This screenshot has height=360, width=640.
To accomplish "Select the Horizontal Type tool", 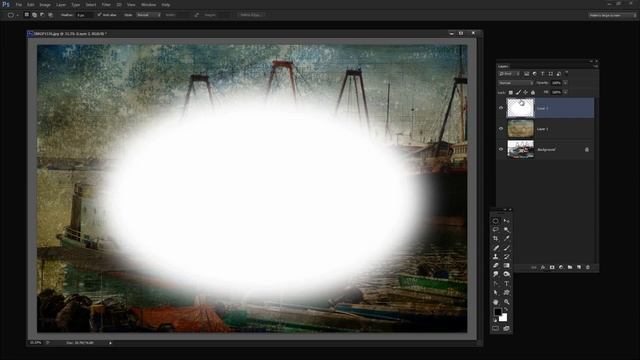I will pos(507,284).
